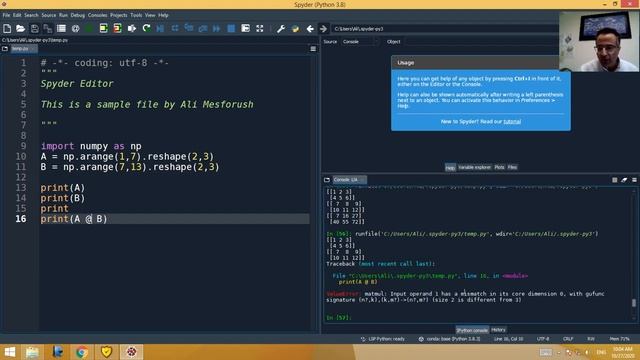Viewport: 640px width, 360px height.
Task: Open the PYTHONPATH manager Python icon
Action: [x=296, y=29]
